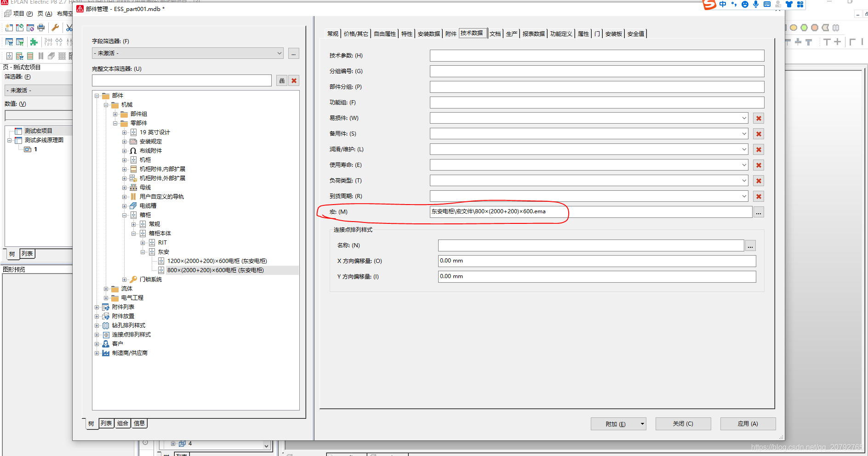868x456 pixels.
Task: Collapse the 东安 node in the tree
Action: click(143, 252)
